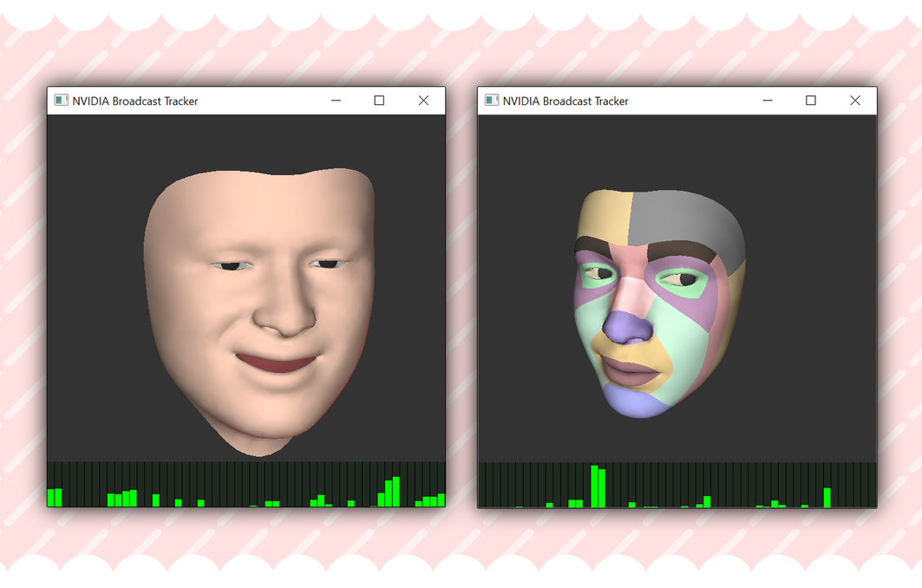Maximize the plain skin-toned face tracker window
Image resolution: width=922 pixels, height=588 pixels.
pos(379,101)
